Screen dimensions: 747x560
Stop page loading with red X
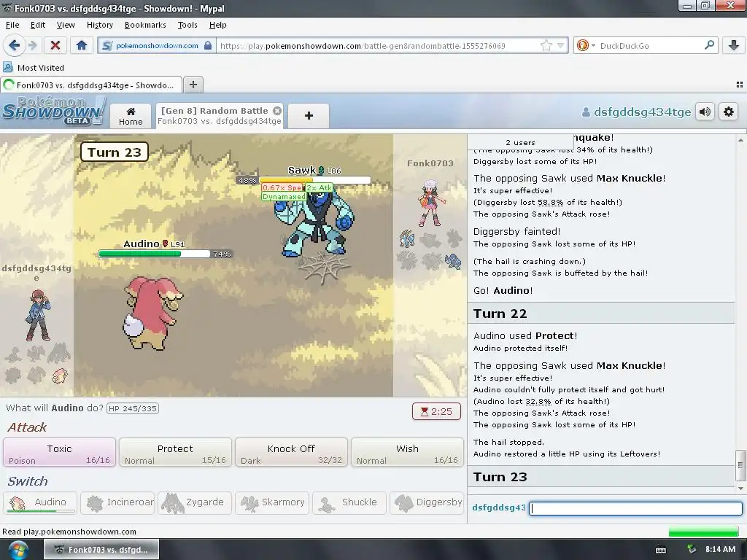(x=55, y=45)
